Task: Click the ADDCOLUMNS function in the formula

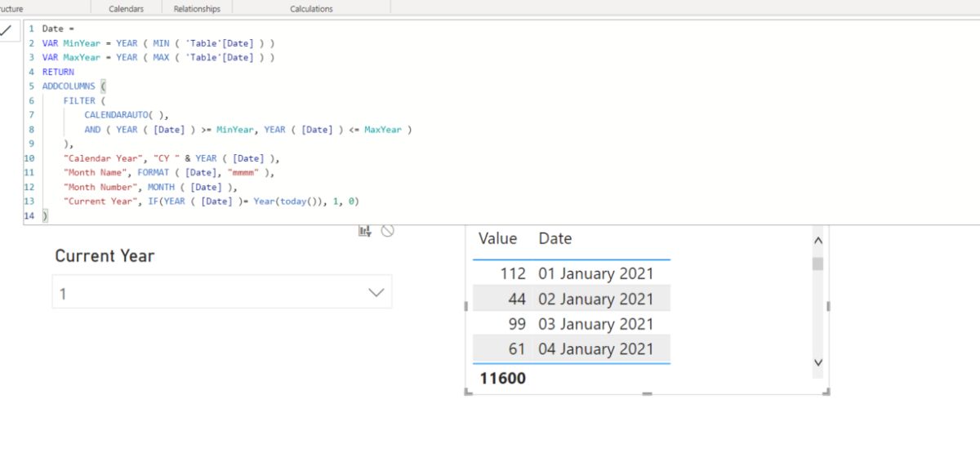Action: [69, 86]
